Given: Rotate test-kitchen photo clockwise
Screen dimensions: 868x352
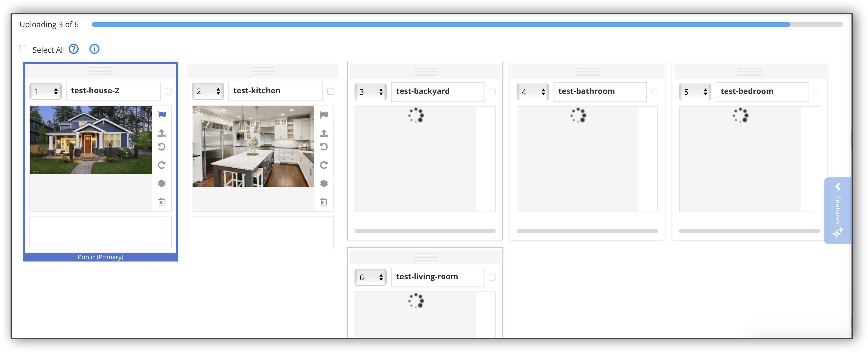Looking at the screenshot, I should (324, 165).
